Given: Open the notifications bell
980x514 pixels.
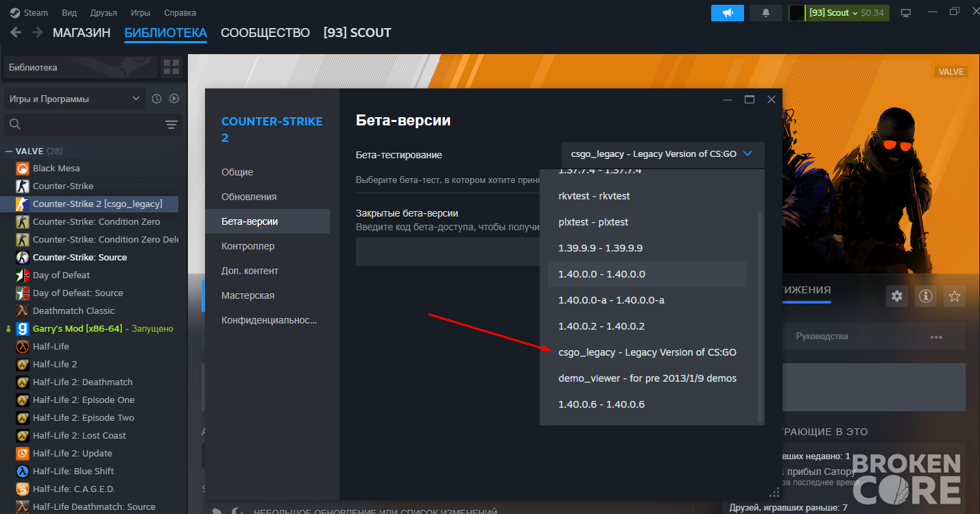Looking at the screenshot, I should pyautogui.click(x=766, y=13).
